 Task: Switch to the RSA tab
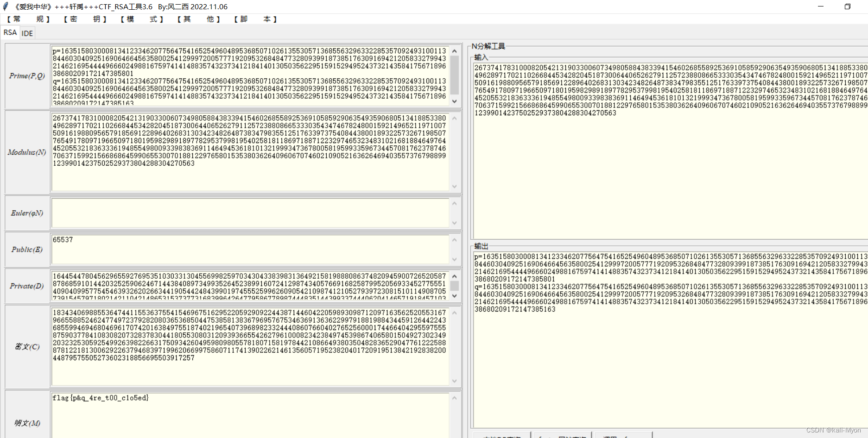click(10, 32)
